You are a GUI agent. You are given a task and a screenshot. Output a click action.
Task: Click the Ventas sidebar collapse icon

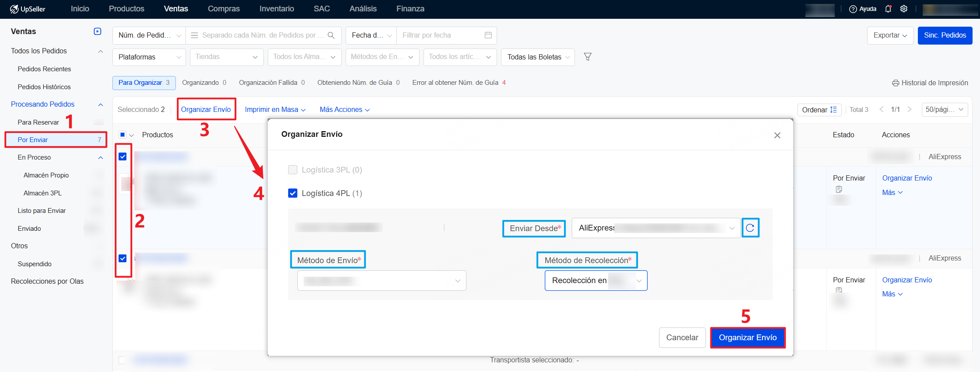click(x=98, y=31)
